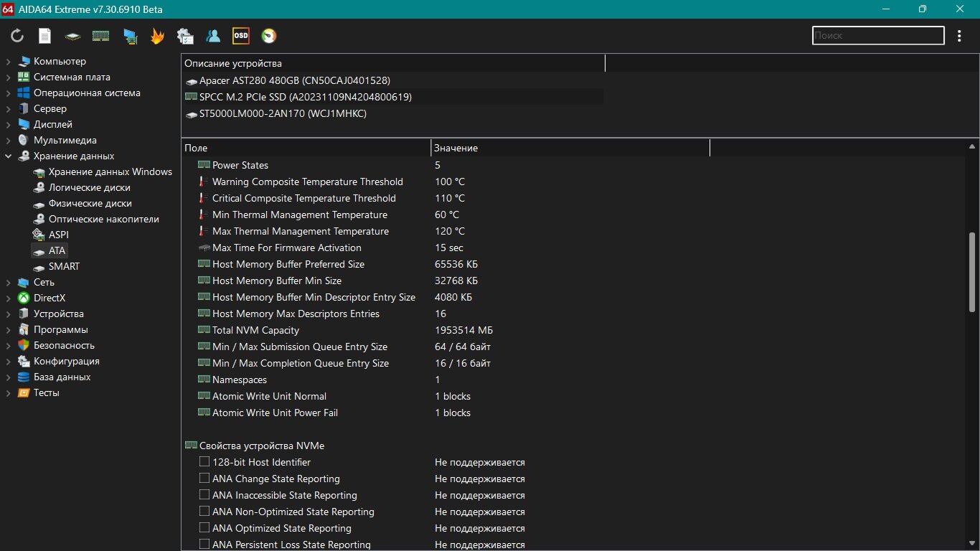The image size is (980, 551).
Task: Click the Дисплей monitor icon
Action: (x=24, y=124)
